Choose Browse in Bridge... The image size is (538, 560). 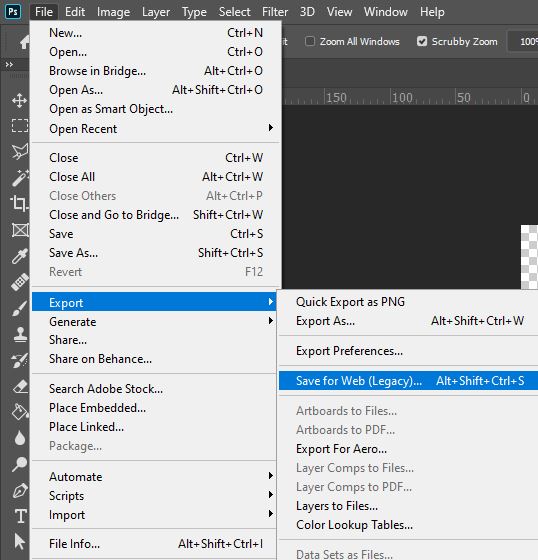pyautogui.click(x=156, y=71)
